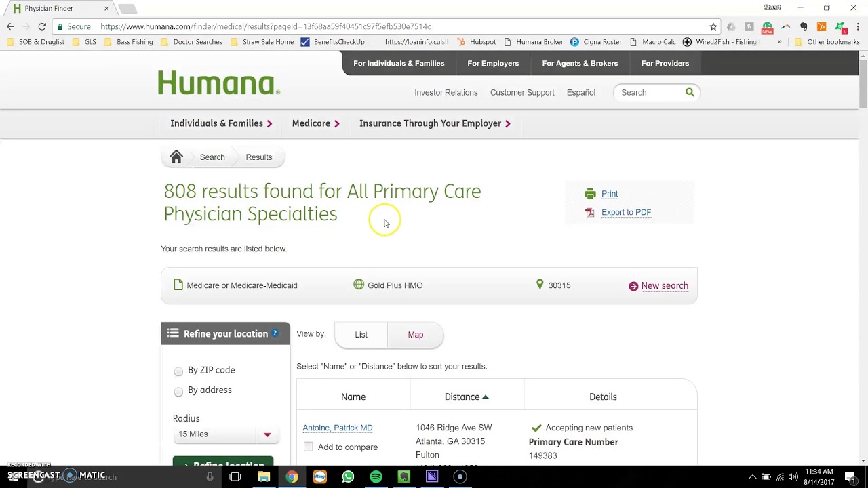The width and height of the screenshot is (868, 488).
Task: Expand the Medicare menu
Action: [x=315, y=123]
